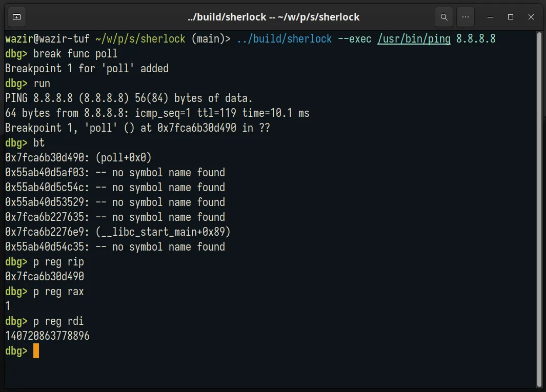546x392 pixels.
Task: Maximize the terminal window
Action: tap(510, 17)
